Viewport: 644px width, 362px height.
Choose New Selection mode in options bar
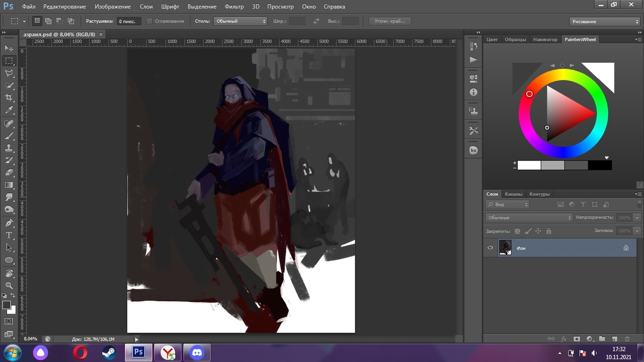pyautogui.click(x=37, y=21)
